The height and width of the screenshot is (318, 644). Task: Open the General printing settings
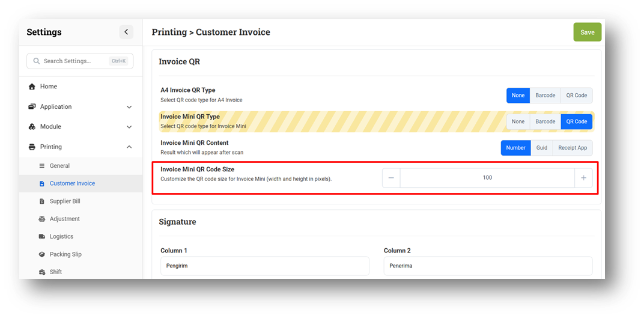point(59,166)
